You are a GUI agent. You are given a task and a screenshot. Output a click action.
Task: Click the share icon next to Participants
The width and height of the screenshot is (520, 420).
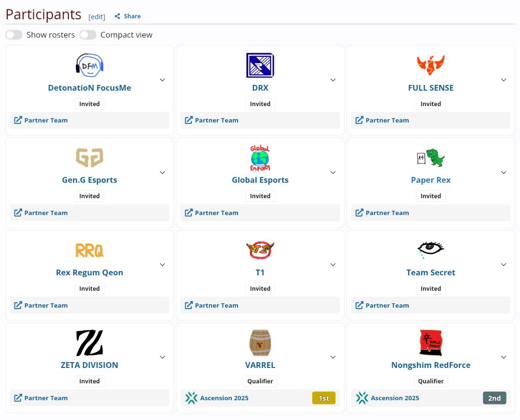(x=117, y=16)
